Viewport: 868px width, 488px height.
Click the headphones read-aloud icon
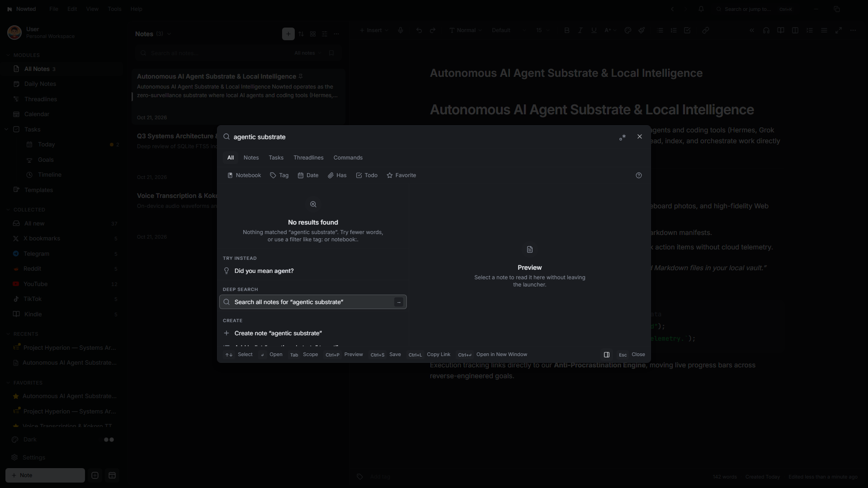point(766,30)
